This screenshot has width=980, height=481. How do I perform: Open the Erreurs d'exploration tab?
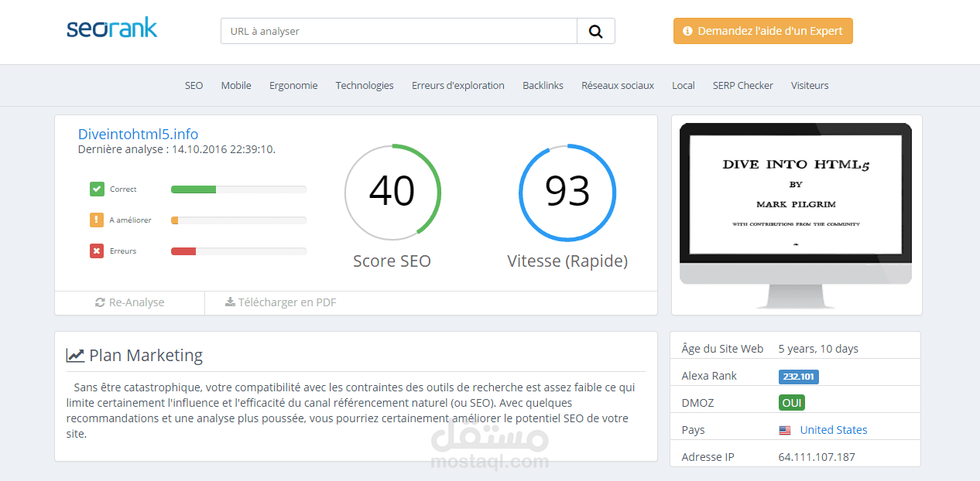click(458, 86)
